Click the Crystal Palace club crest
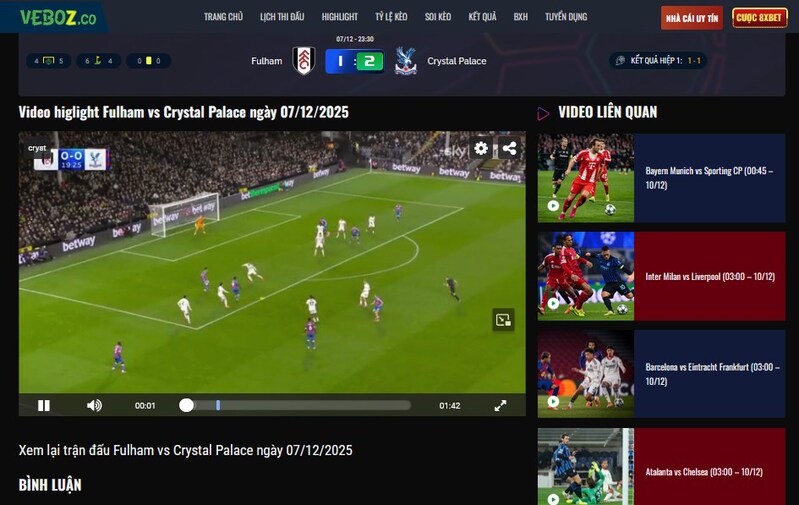The height and width of the screenshot is (505, 799). [405, 61]
